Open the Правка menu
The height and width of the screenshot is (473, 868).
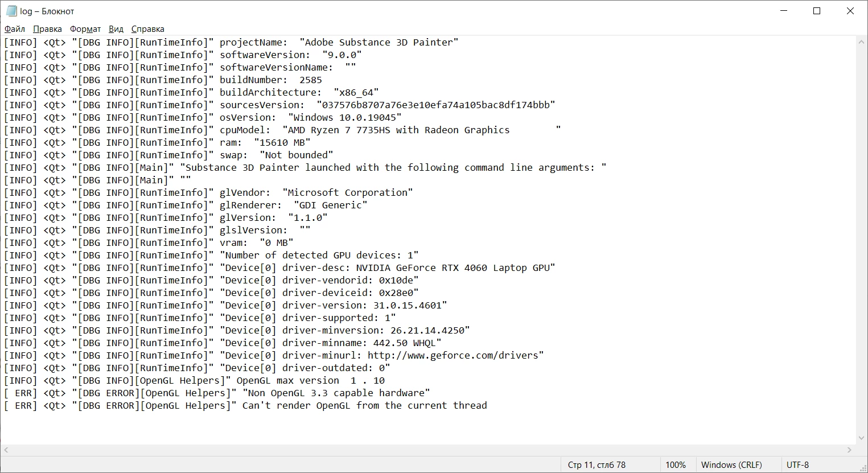pyautogui.click(x=47, y=29)
